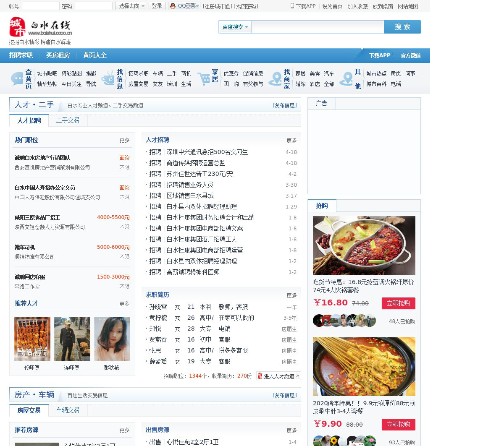Click the 登录 button
504x446 pixels.
coord(157,6)
